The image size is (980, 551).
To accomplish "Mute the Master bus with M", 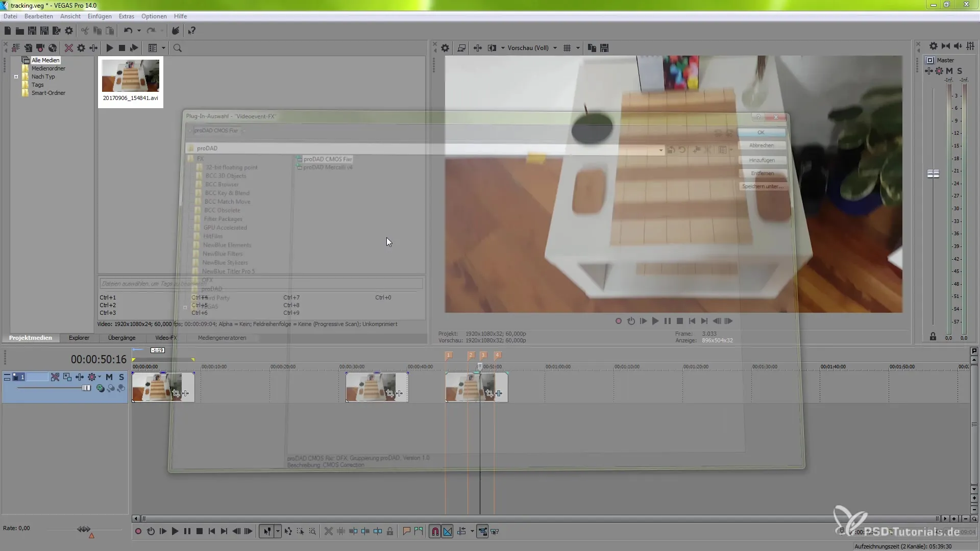I will [x=949, y=71].
